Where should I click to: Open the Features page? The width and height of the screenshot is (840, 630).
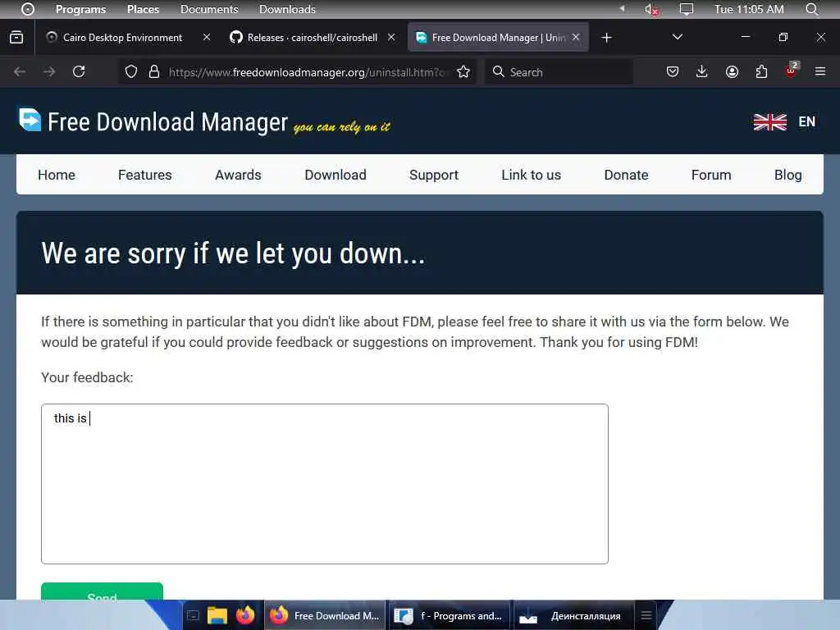coord(144,176)
